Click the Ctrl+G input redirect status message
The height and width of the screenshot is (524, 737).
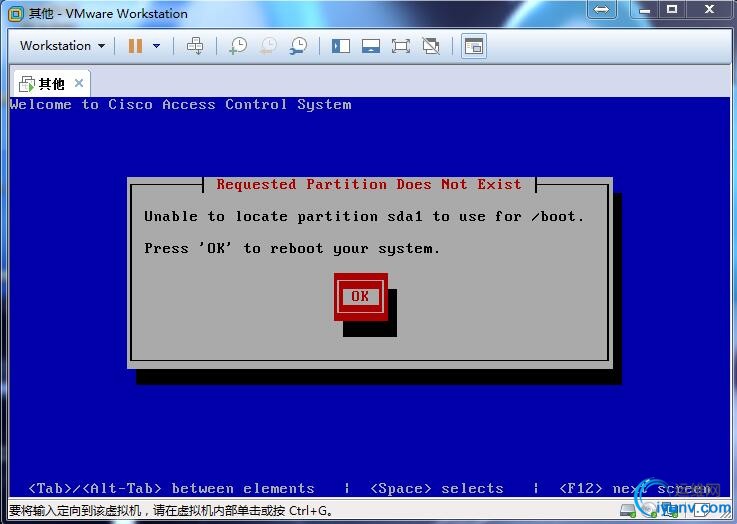point(171,510)
